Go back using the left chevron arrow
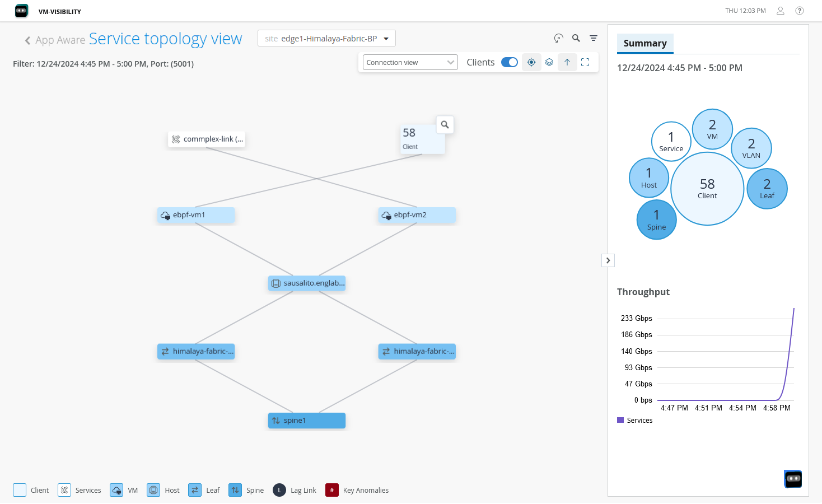The height and width of the screenshot is (504, 822). [27, 40]
